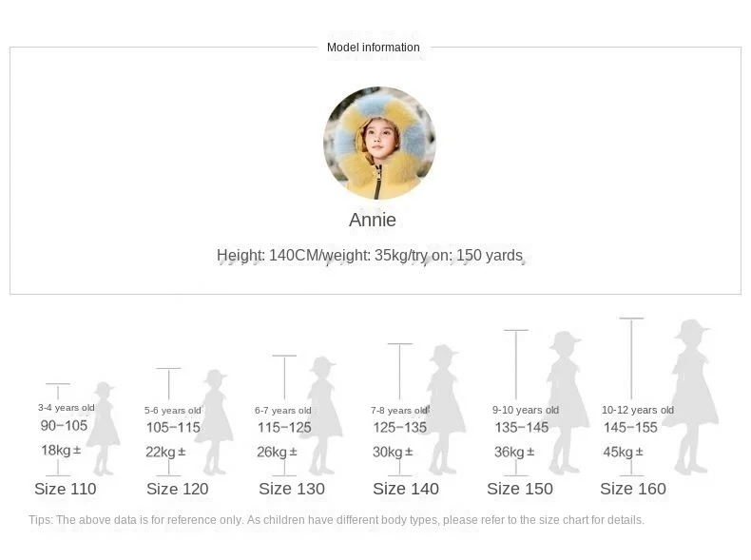
Task: Click the Tips reference note text
Action: pyautogui.click(x=337, y=520)
